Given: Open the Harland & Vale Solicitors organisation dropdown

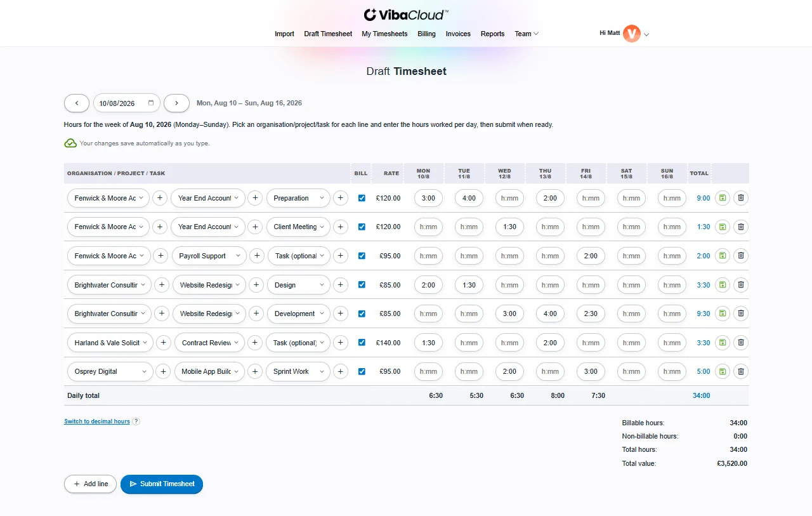Looking at the screenshot, I should coord(110,342).
